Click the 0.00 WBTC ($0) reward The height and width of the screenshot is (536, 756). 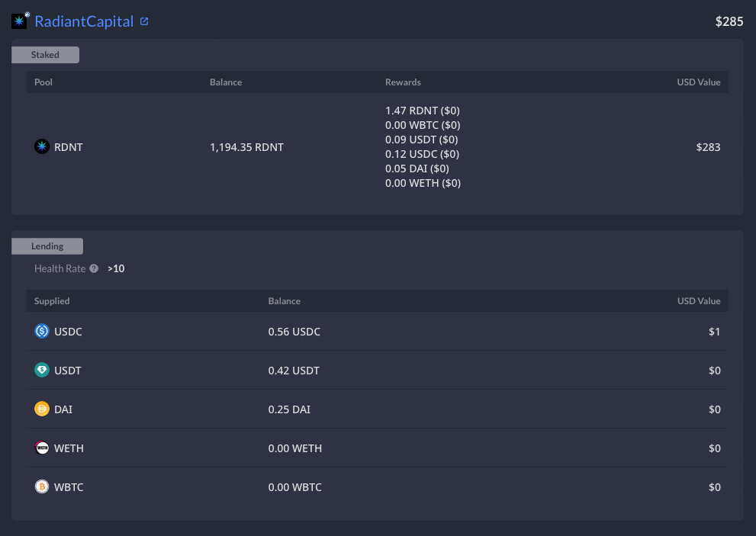click(x=423, y=125)
